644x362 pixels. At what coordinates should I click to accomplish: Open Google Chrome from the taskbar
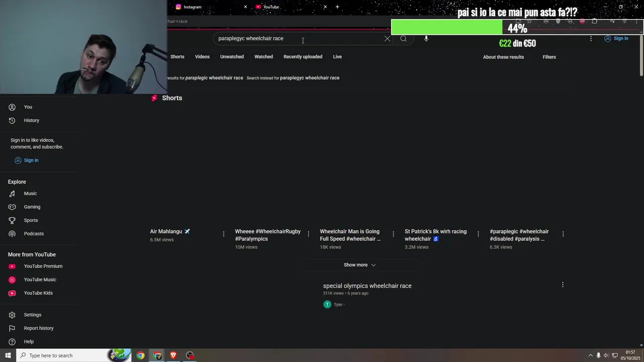point(140,355)
